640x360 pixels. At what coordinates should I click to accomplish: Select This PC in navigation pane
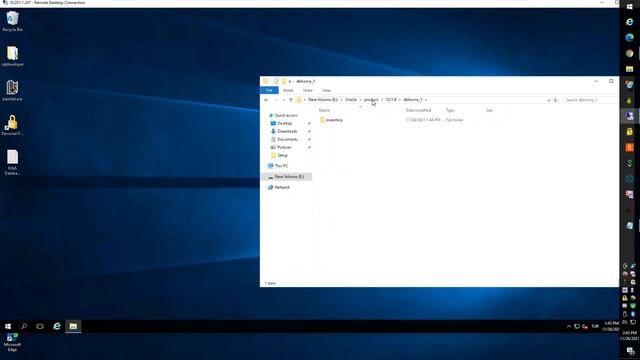[281, 166]
